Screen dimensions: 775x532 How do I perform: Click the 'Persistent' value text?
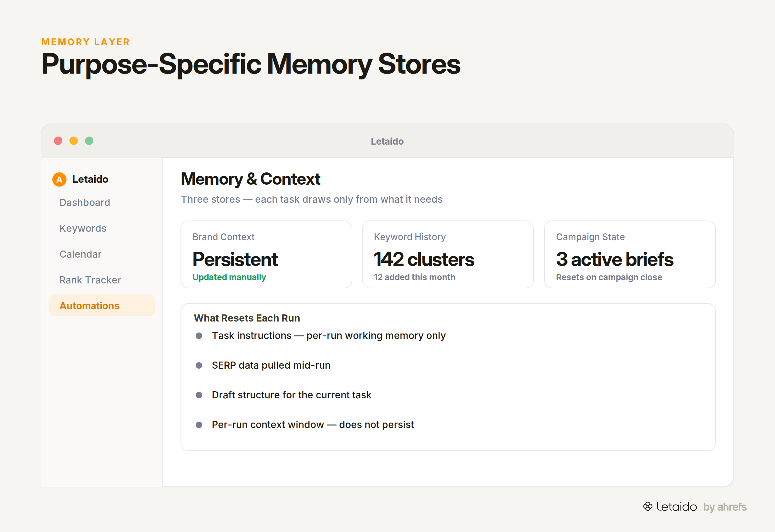pyautogui.click(x=235, y=259)
